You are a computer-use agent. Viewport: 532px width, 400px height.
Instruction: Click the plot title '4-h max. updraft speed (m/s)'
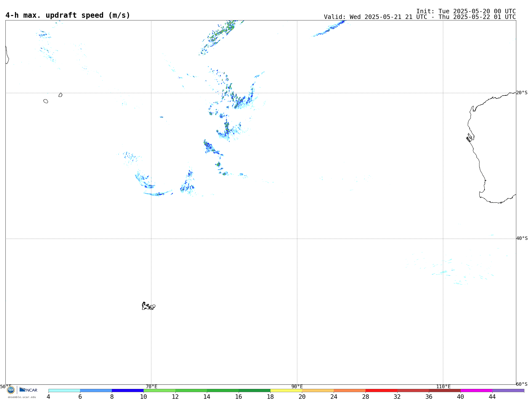tap(68, 15)
